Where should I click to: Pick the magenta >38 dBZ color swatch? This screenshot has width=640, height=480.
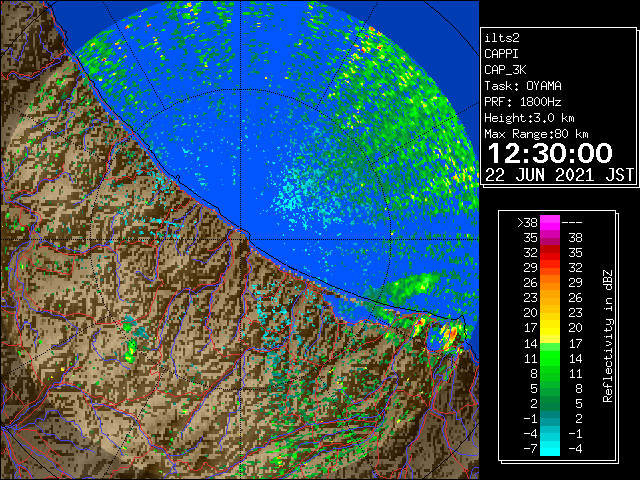550,223
